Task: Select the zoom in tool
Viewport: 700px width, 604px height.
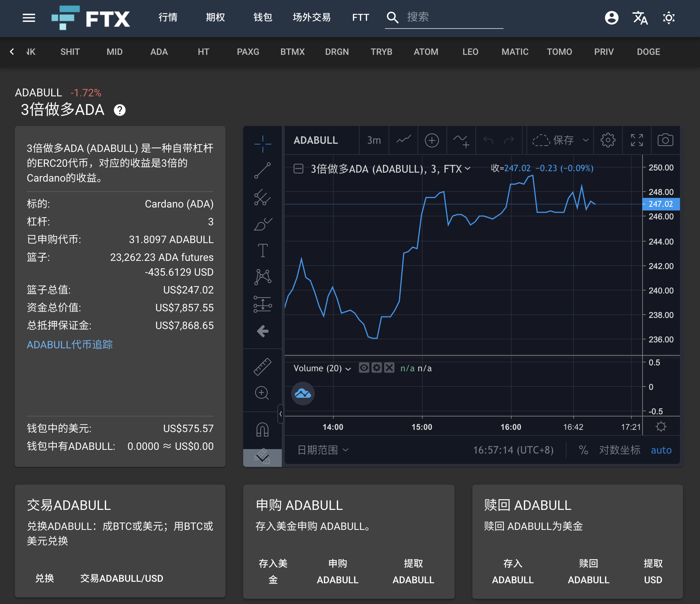Action: [x=262, y=393]
